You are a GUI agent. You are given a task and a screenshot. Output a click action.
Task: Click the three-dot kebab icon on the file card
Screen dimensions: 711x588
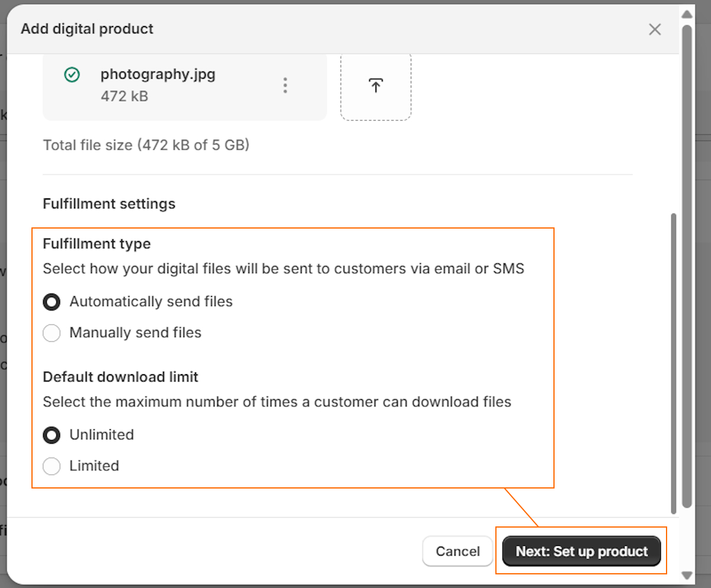[285, 85]
